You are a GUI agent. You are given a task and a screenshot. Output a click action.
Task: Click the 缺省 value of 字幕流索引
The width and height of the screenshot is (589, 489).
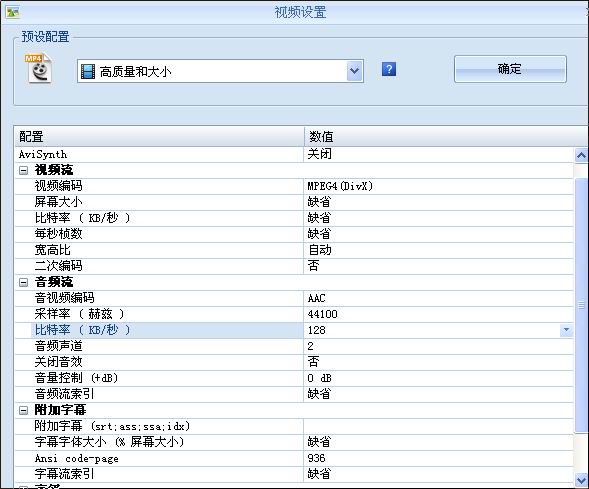tap(319, 474)
